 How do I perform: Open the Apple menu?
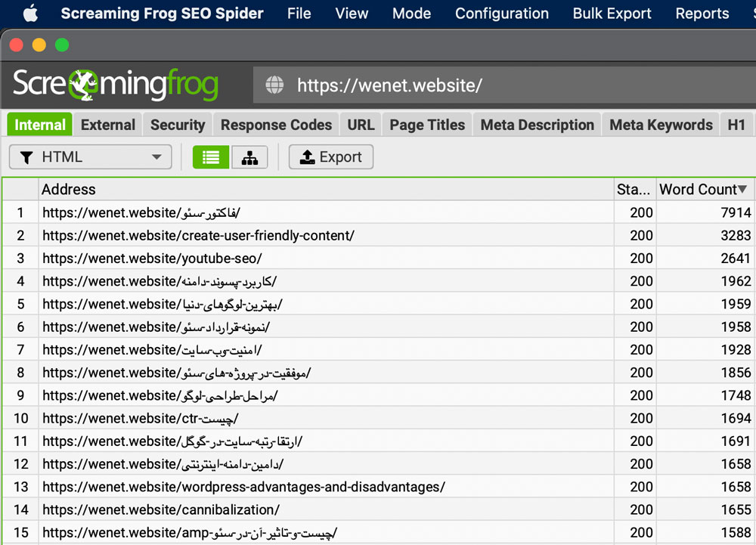[30, 14]
